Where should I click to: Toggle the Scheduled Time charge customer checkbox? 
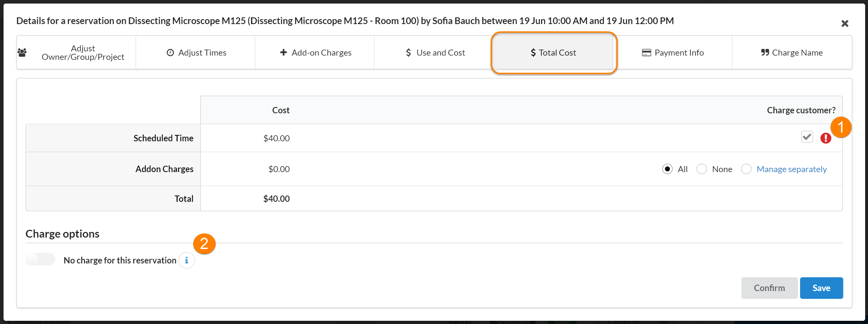(807, 137)
